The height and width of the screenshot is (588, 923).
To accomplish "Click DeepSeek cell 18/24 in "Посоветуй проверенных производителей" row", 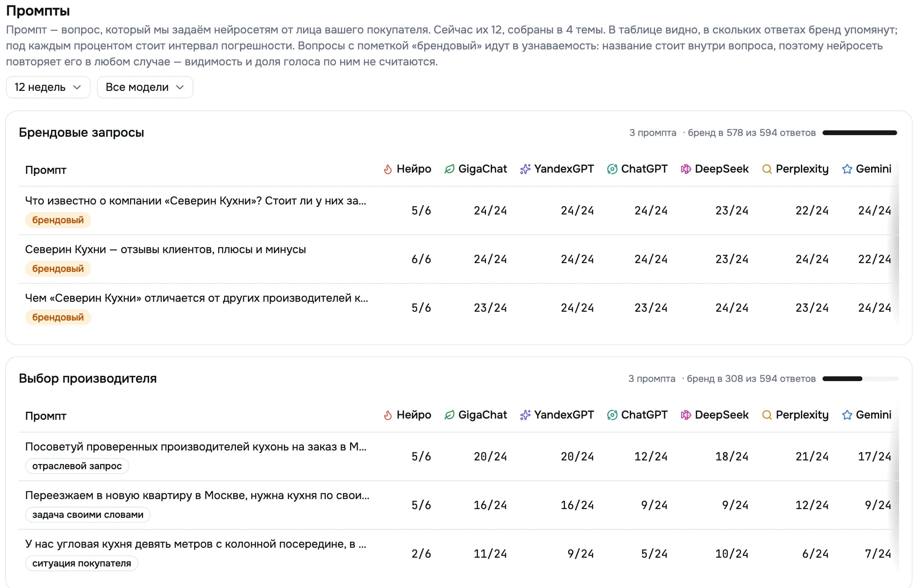I will pyautogui.click(x=732, y=456).
